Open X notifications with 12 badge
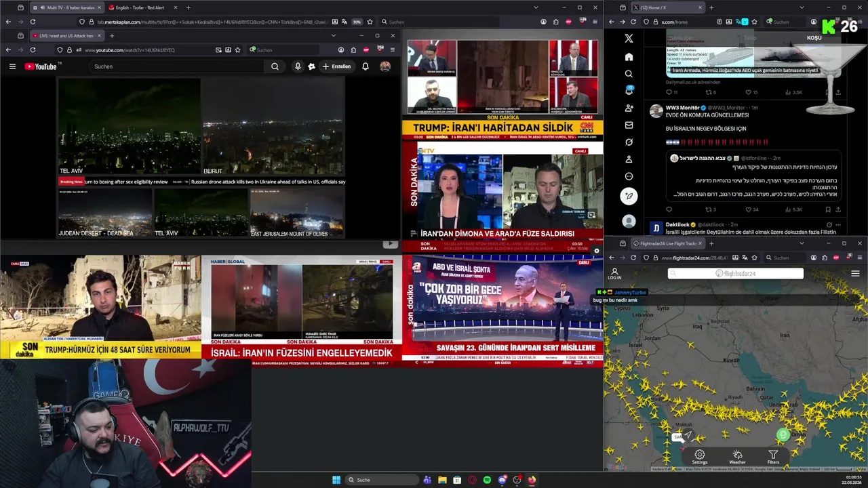The image size is (868, 488). tap(629, 90)
